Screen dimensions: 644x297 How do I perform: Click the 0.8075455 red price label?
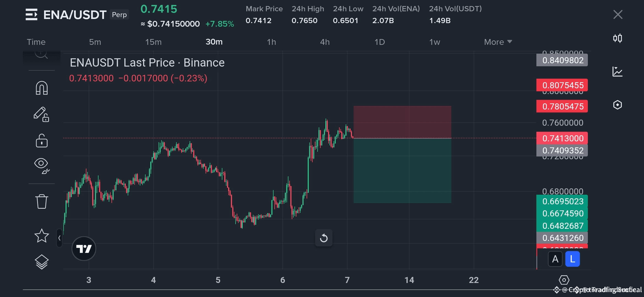coord(562,85)
